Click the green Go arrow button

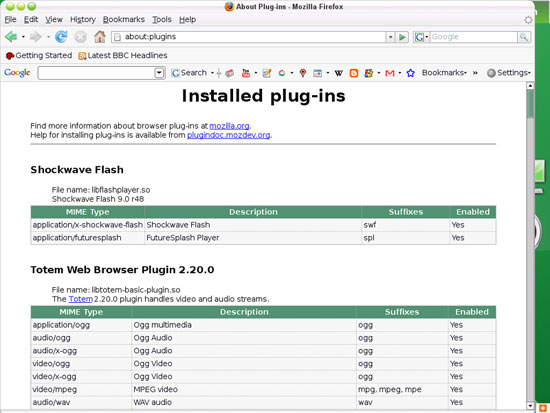point(402,37)
